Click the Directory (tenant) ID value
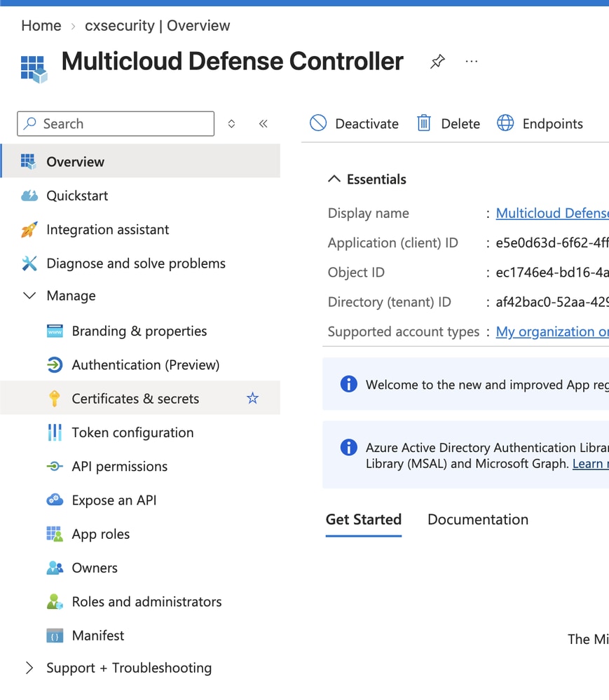The width and height of the screenshot is (609, 700). point(552,302)
